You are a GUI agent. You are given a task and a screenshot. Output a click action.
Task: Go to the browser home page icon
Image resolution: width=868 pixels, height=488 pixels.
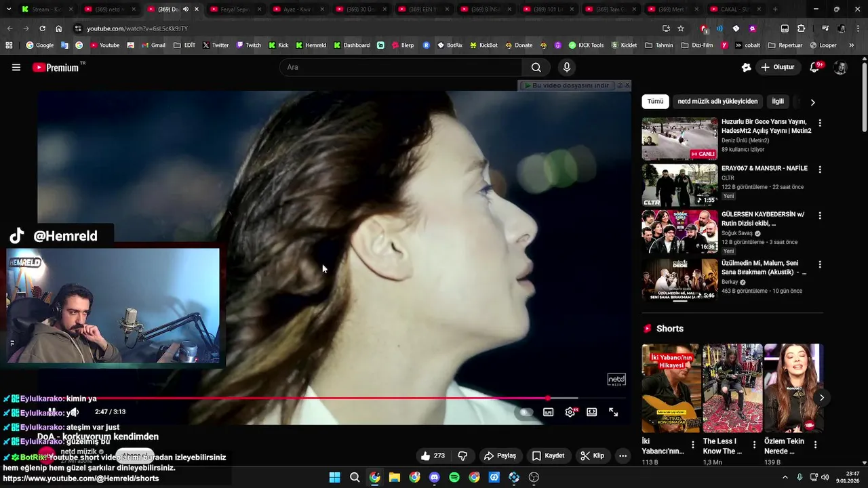tap(59, 28)
